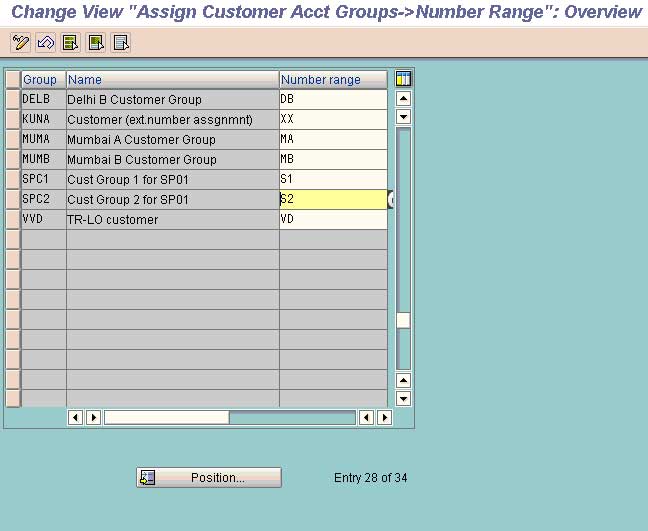Viewport: 648px width, 531px height.
Task: Click right arrow at left end of horizontal scrollbar
Action: tap(93, 417)
